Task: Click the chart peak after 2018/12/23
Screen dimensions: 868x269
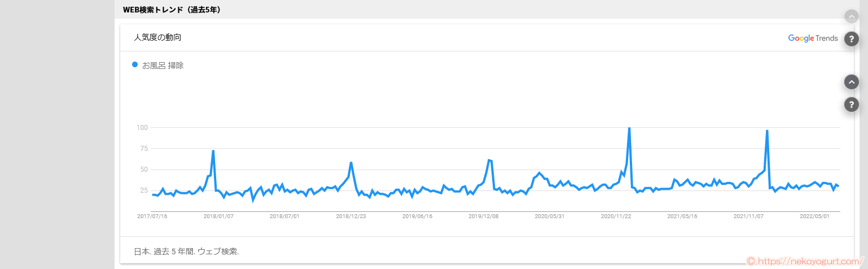Action: pyautogui.click(x=351, y=163)
